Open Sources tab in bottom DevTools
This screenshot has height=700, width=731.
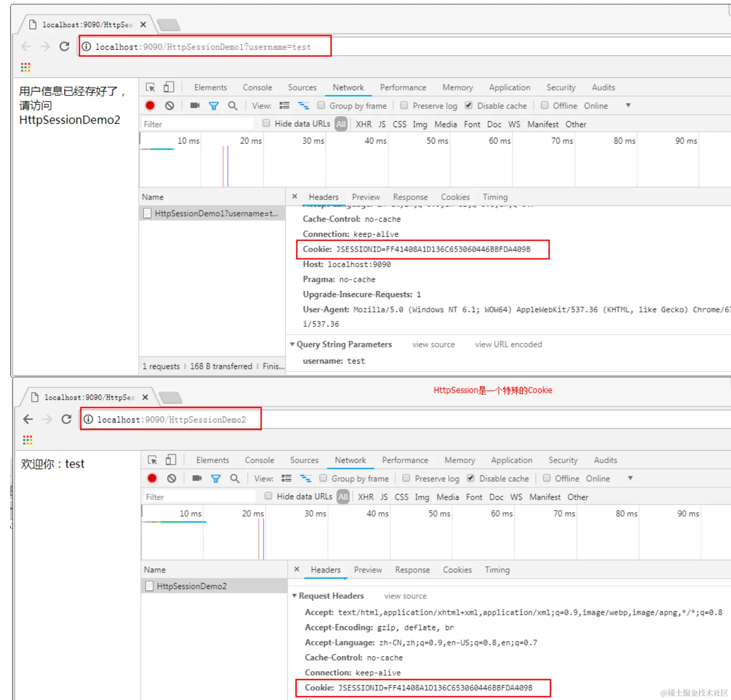pyautogui.click(x=304, y=460)
